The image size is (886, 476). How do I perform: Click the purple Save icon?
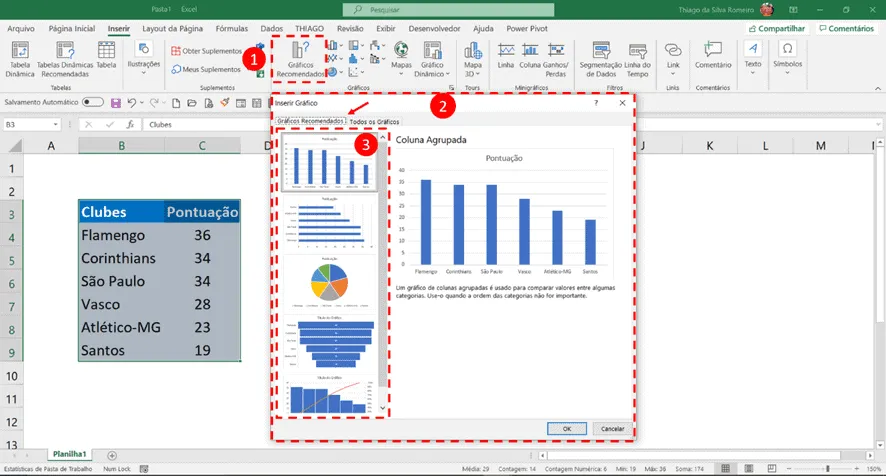(x=116, y=103)
